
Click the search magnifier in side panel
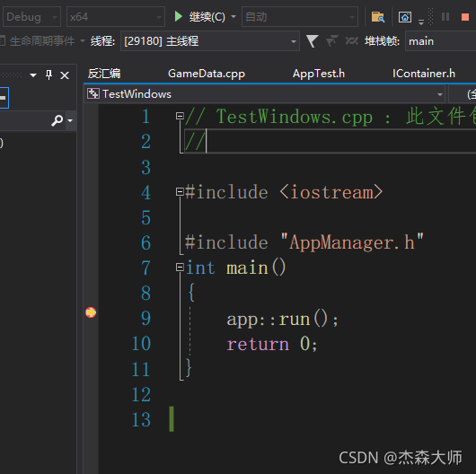57,120
